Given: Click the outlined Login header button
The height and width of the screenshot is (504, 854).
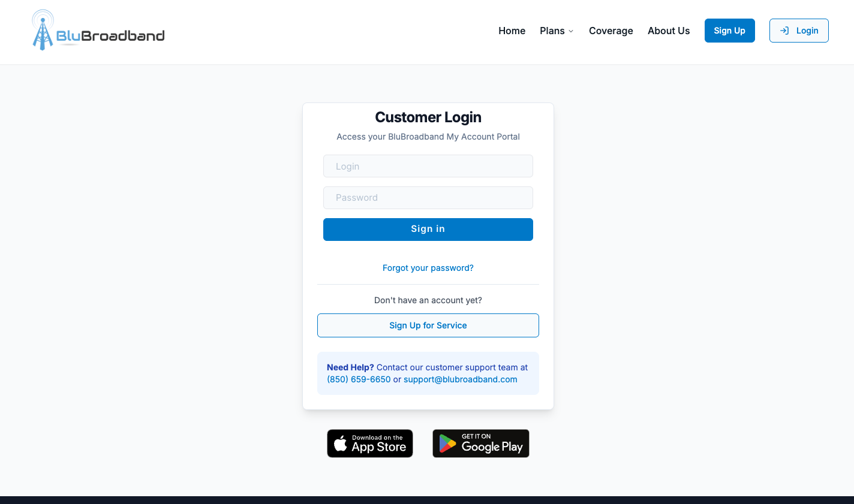Looking at the screenshot, I should coord(799,31).
